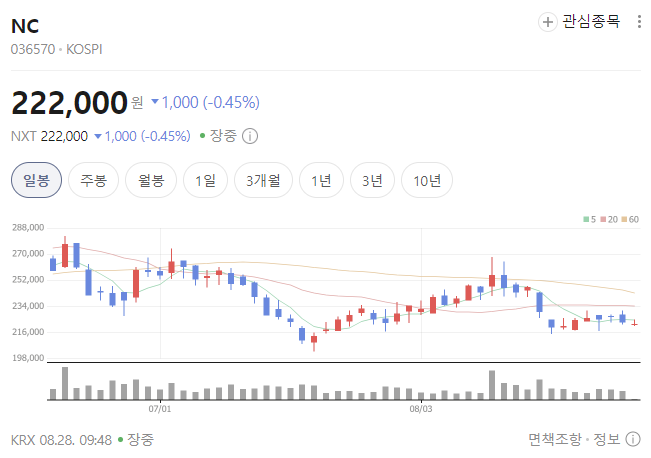Click the 07/01 date axis marker
The image size is (651, 458).
[160, 409]
